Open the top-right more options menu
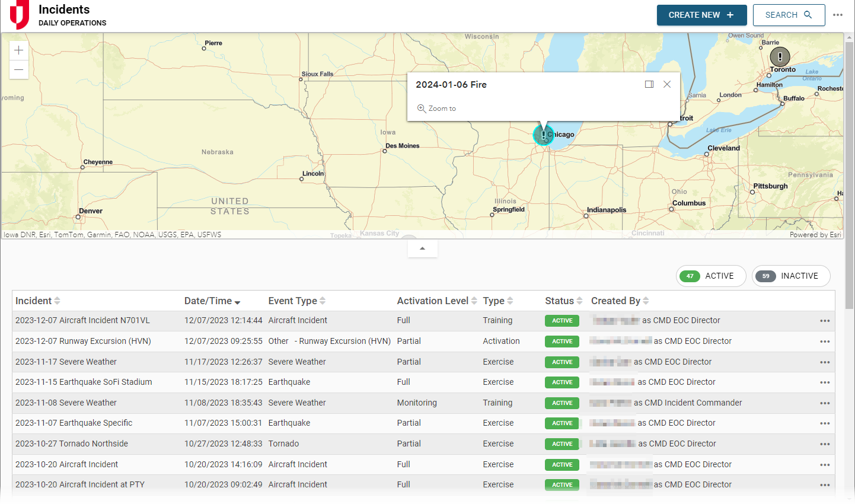The width and height of the screenshot is (855, 504). (x=837, y=15)
